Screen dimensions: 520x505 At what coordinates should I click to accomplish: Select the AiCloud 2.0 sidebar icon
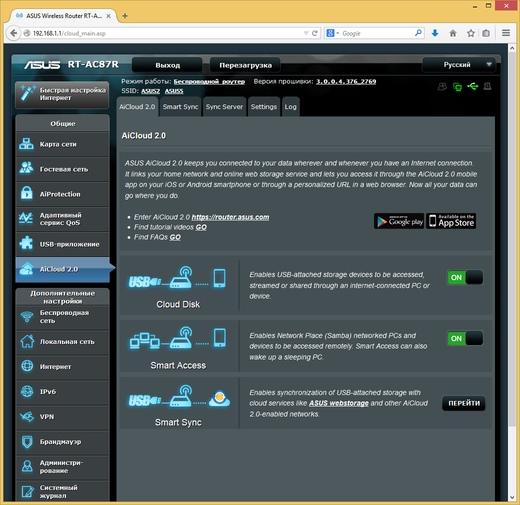coord(26,269)
